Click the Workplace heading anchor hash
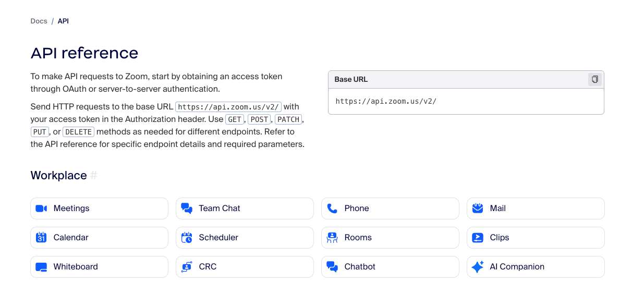 (94, 176)
